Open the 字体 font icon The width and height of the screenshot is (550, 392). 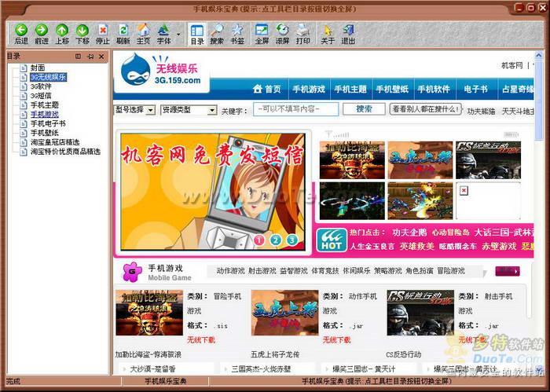(x=163, y=30)
